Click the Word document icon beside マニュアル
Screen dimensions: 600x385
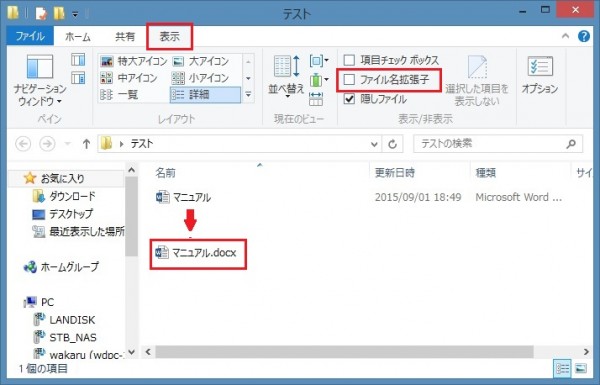[x=162, y=197]
